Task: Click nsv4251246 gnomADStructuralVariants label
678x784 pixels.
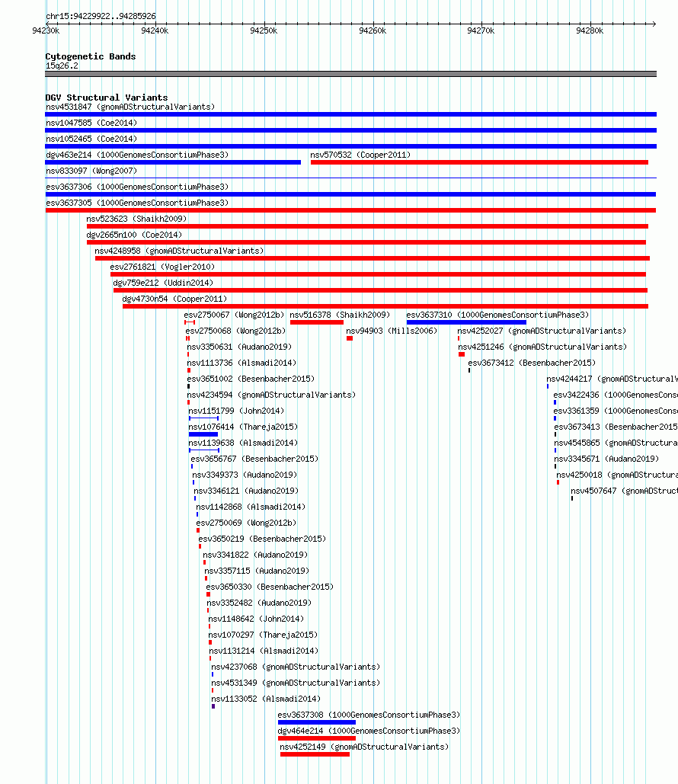Action: point(542,347)
